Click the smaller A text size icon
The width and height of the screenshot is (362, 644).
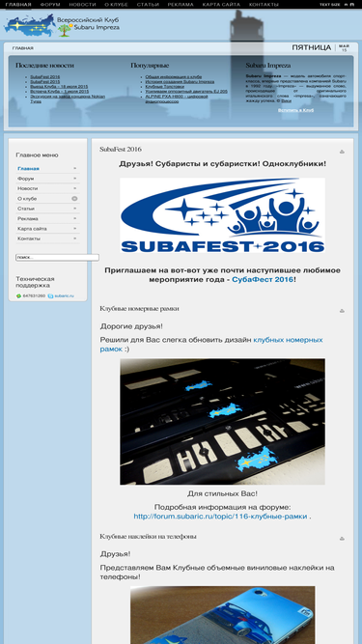(346, 5)
